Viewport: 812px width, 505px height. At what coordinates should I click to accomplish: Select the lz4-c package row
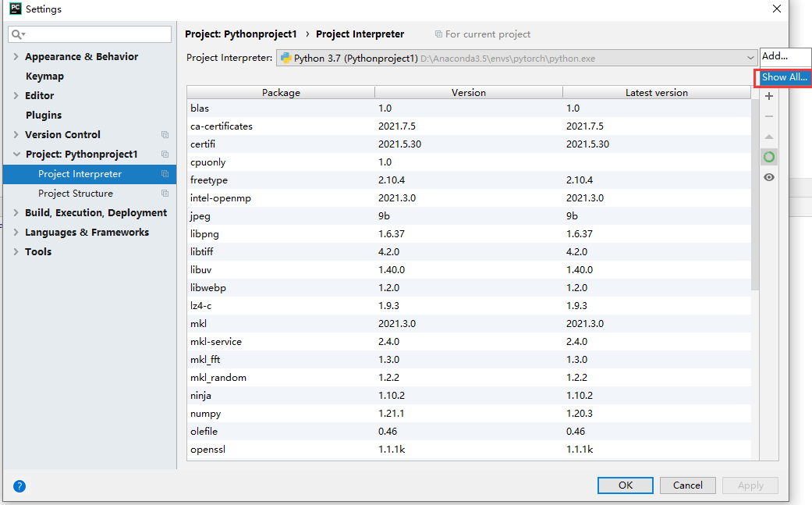coord(469,306)
